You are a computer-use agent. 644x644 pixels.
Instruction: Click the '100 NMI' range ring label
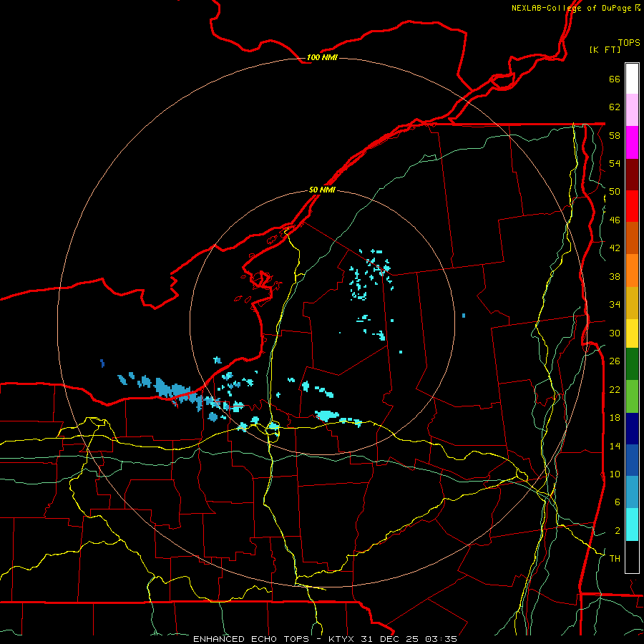point(322,57)
